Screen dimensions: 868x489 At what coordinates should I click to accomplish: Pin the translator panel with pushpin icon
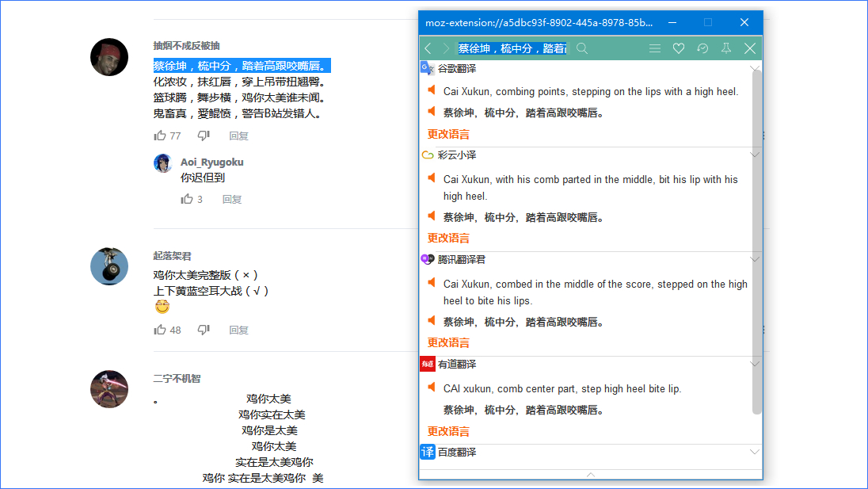pos(726,48)
